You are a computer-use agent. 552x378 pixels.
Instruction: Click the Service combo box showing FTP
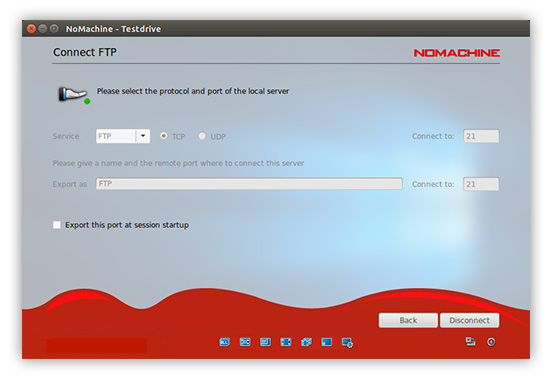coord(123,136)
